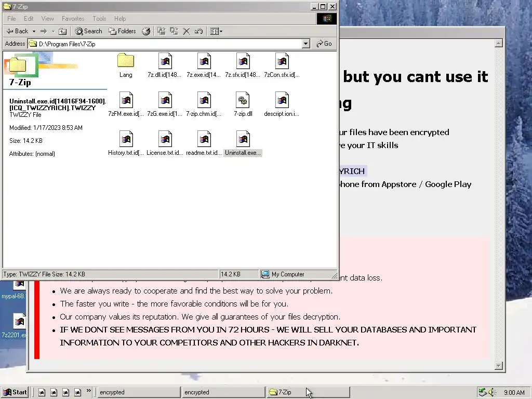Open the History pane icon
The height and width of the screenshot is (399, 532).
(x=146, y=31)
